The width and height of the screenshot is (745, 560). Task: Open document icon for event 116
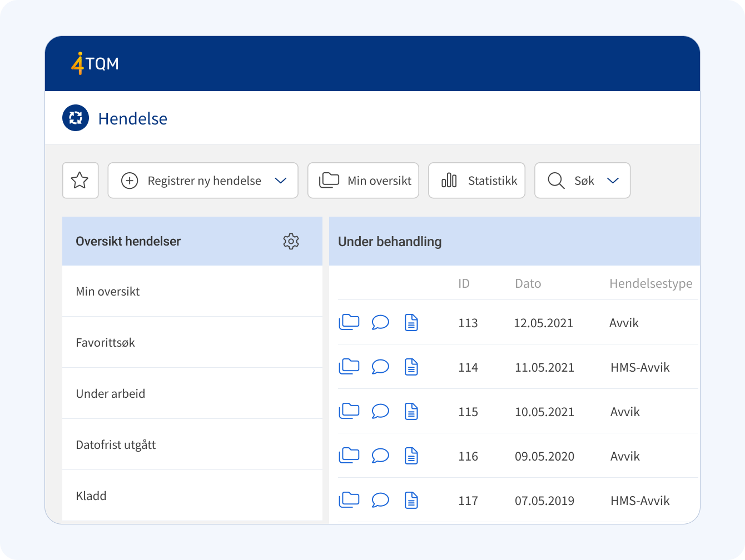411,456
